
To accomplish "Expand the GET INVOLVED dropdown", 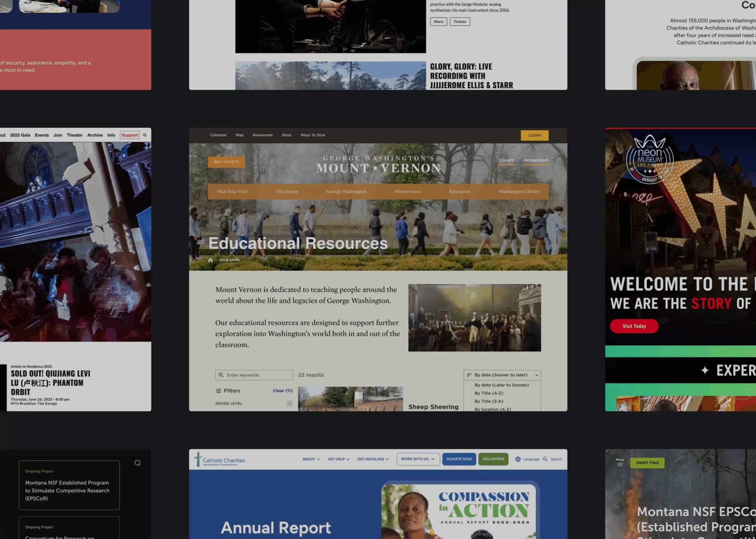I will pos(373,459).
